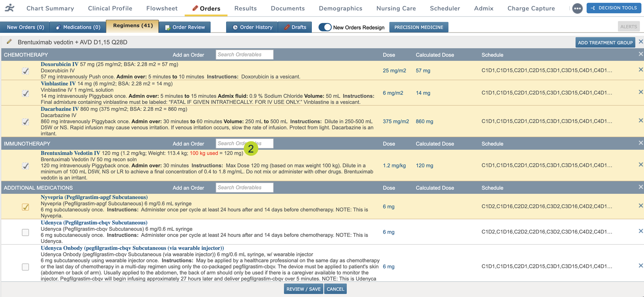Remove the Brentuximab Vedotin IV order row
644x297 pixels.
tap(640, 165)
